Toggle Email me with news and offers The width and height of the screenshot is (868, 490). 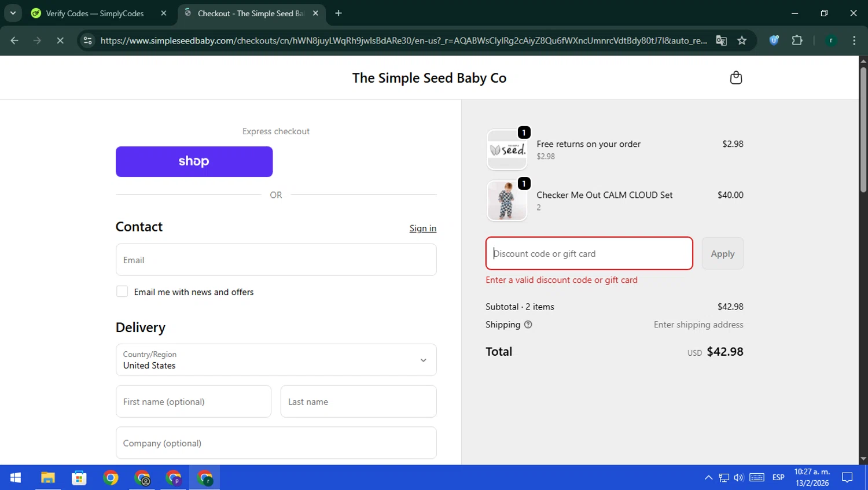click(x=122, y=292)
